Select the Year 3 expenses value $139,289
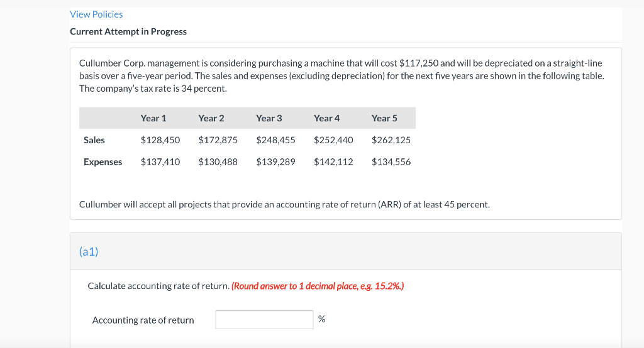 click(275, 162)
